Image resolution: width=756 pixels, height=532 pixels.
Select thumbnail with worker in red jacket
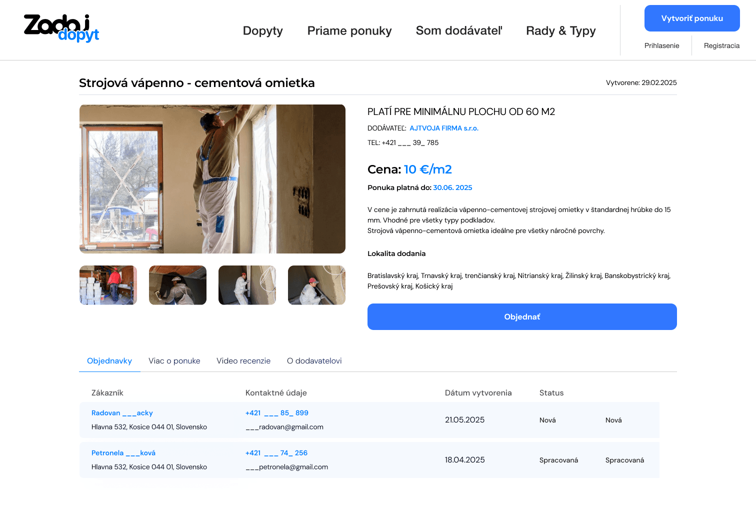(x=108, y=285)
